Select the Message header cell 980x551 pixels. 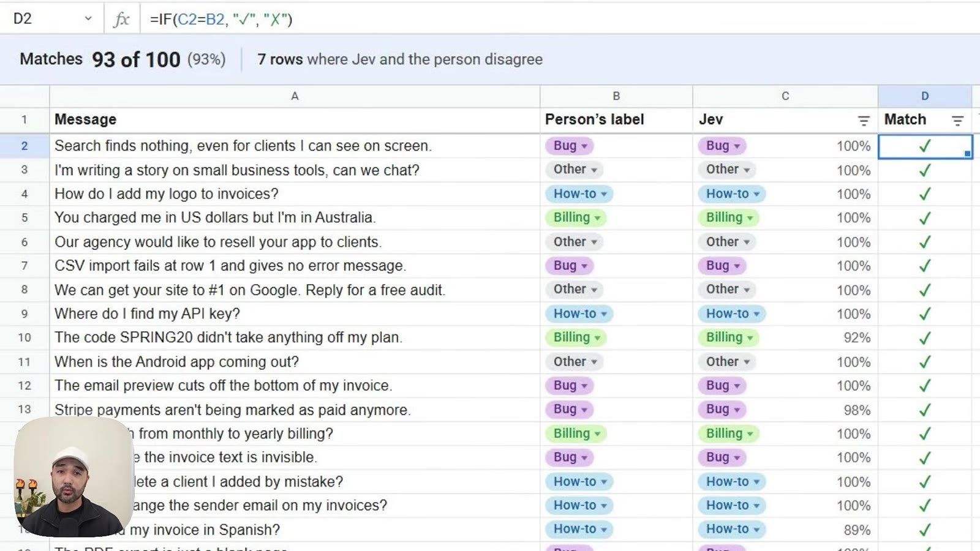(x=295, y=120)
